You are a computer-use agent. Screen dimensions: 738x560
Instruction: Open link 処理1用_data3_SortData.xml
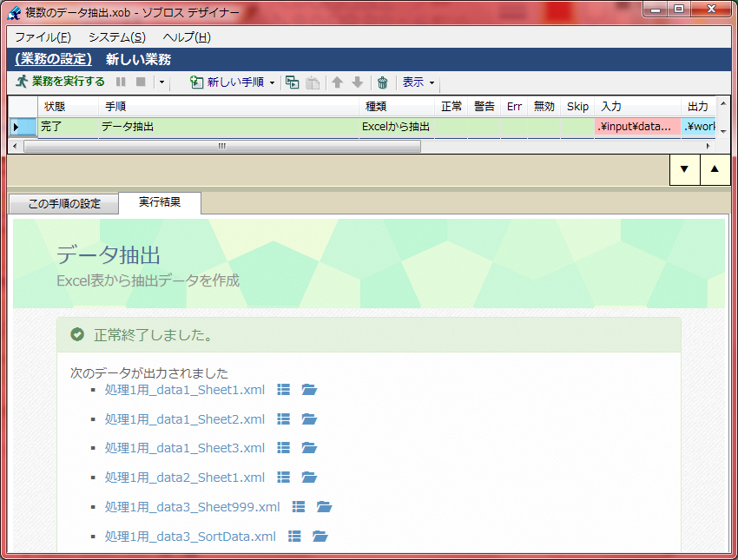click(x=190, y=537)
